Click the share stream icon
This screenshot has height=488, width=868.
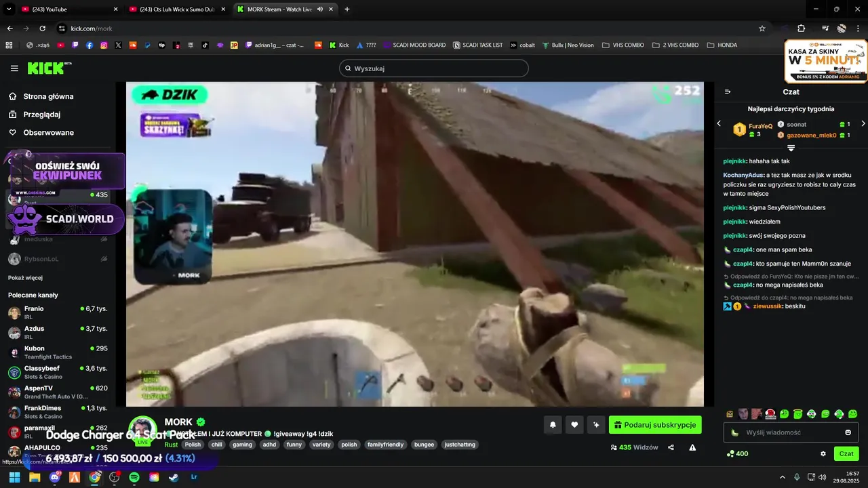click(x=671, y=447)
